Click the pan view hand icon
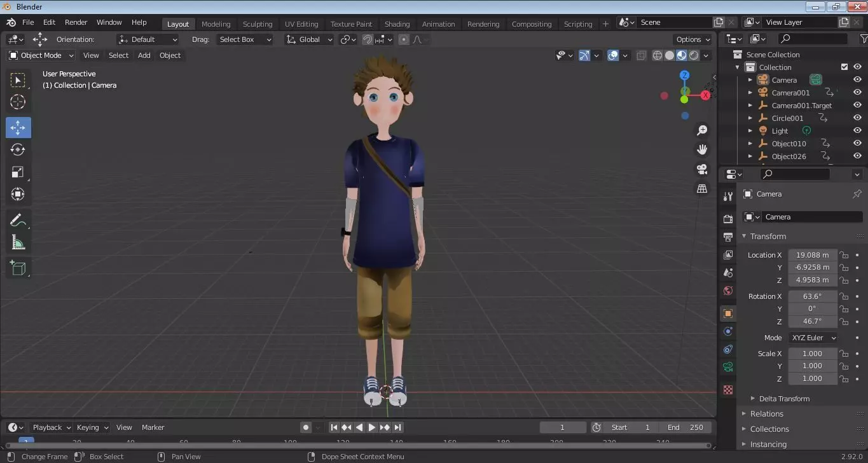This screenshot has height=463, width=868. (x=702, y=149)
